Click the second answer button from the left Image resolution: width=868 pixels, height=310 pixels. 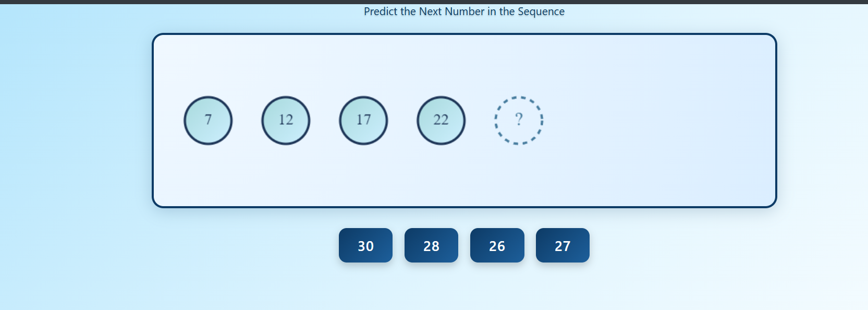[431, 245]
